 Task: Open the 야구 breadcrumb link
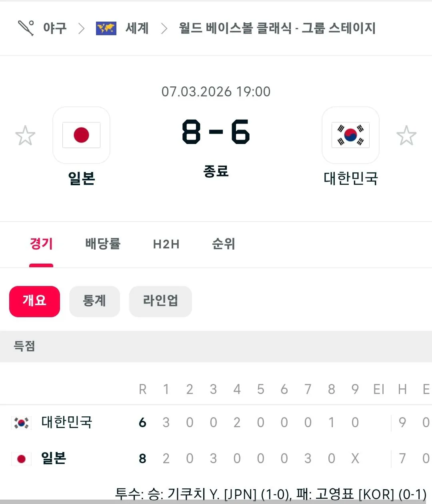55,28
